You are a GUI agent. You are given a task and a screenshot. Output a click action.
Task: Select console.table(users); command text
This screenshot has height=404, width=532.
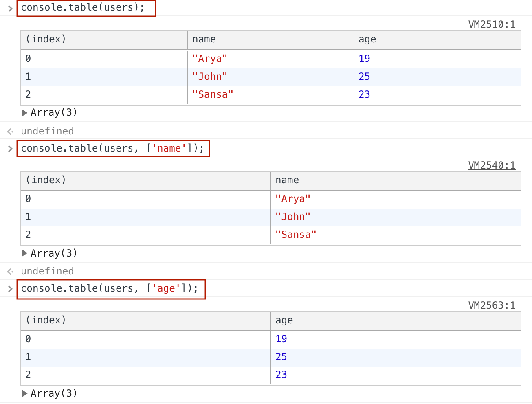click(x=83, y=8)
